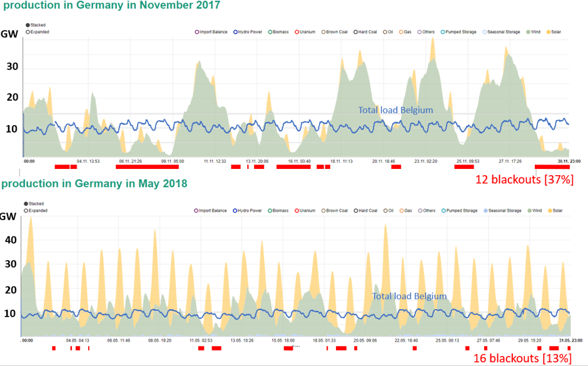Select Stacked option in May 2018 chart
This screenshot has height=366, width=588.
point(34,203)
